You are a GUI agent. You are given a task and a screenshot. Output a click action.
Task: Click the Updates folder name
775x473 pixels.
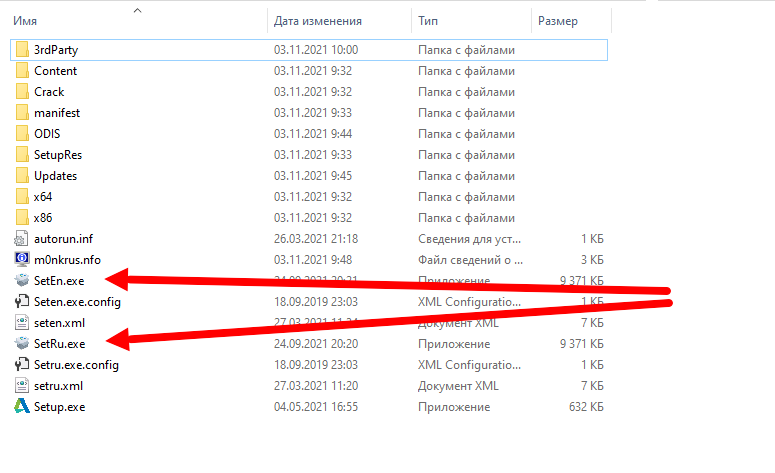click(x=55, y=176)
